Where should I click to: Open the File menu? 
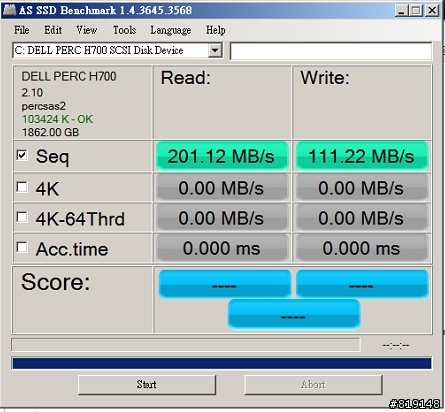22,30
